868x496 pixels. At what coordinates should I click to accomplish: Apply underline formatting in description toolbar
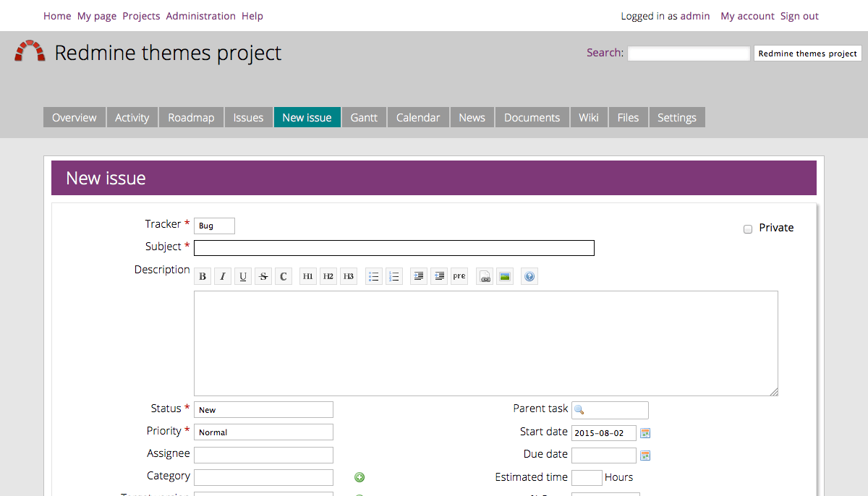243,276
